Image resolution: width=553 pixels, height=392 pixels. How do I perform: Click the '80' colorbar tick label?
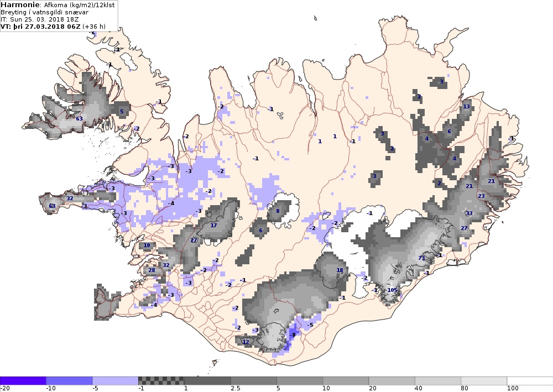465,389
